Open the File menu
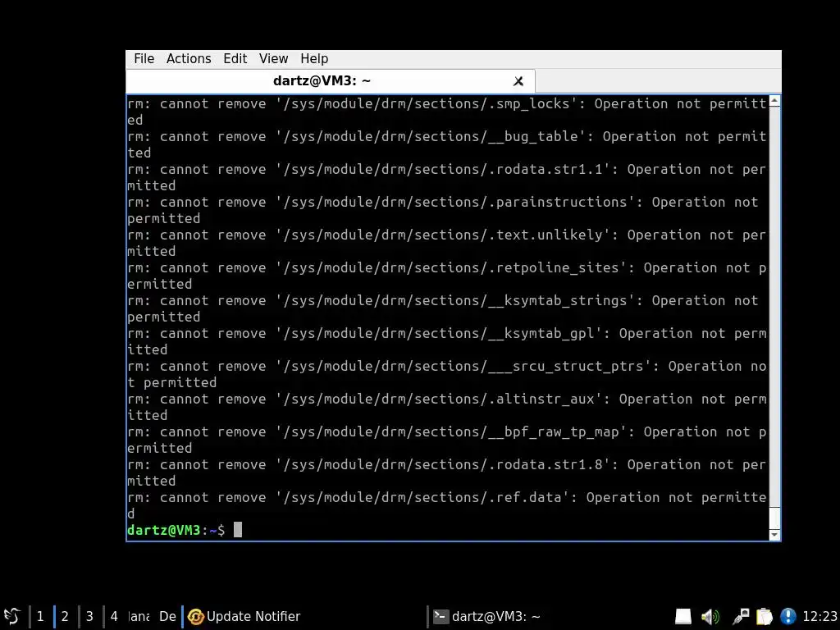840x630 pixels. pos(144,58)
